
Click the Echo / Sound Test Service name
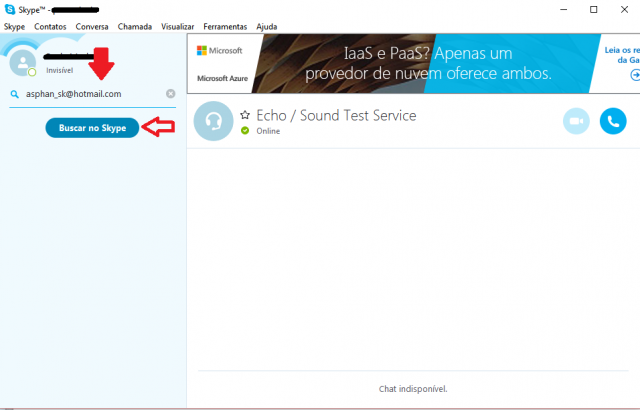336,115
